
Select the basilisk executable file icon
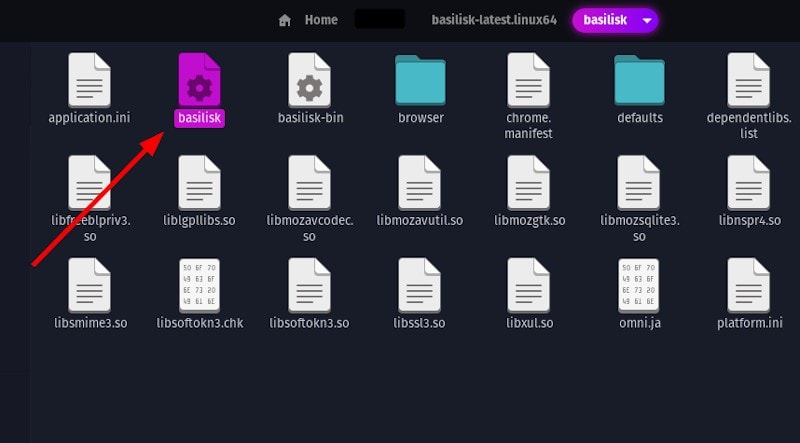pos(199,80)
